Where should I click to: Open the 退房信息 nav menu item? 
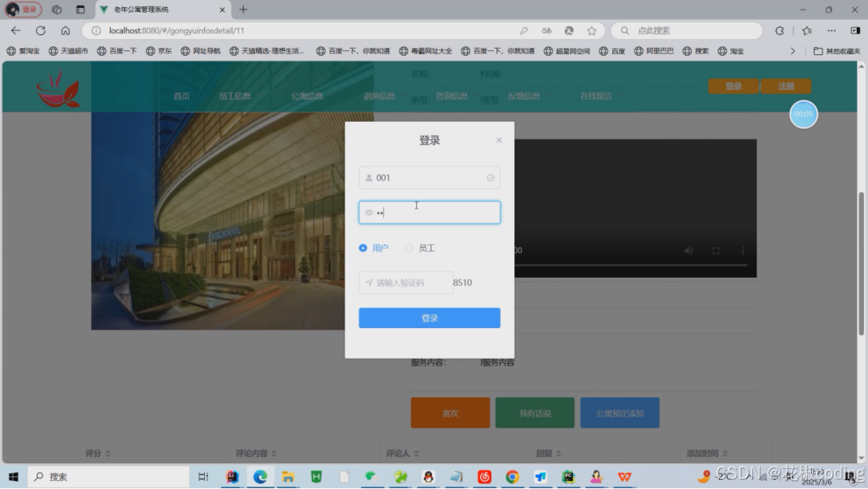[x=379, y=97]
